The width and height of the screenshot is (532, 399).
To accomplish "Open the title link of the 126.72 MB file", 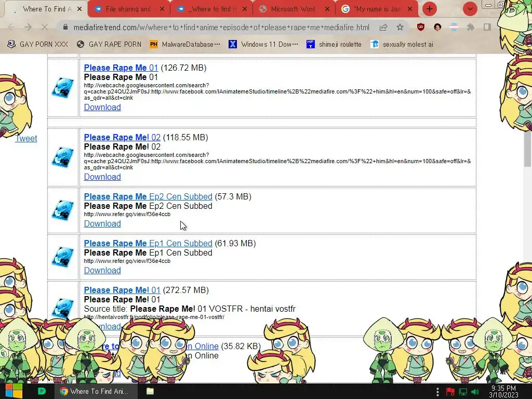I will [121, 68].
